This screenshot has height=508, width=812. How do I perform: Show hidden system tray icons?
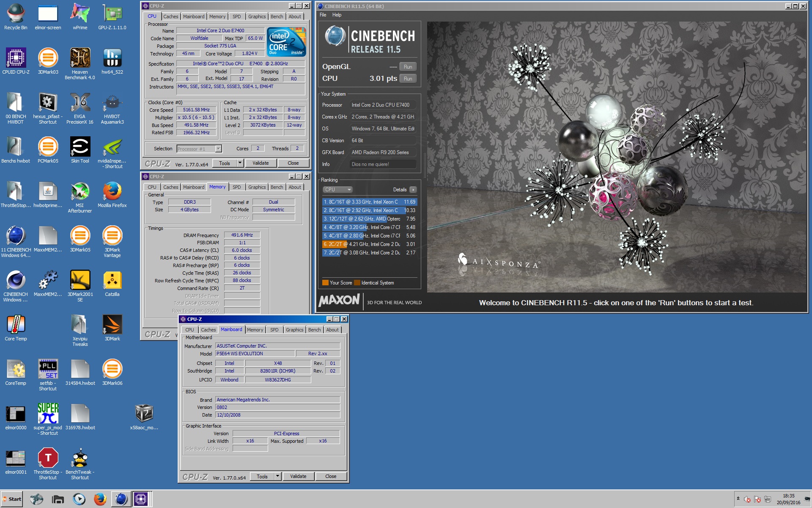click(738, 499)
